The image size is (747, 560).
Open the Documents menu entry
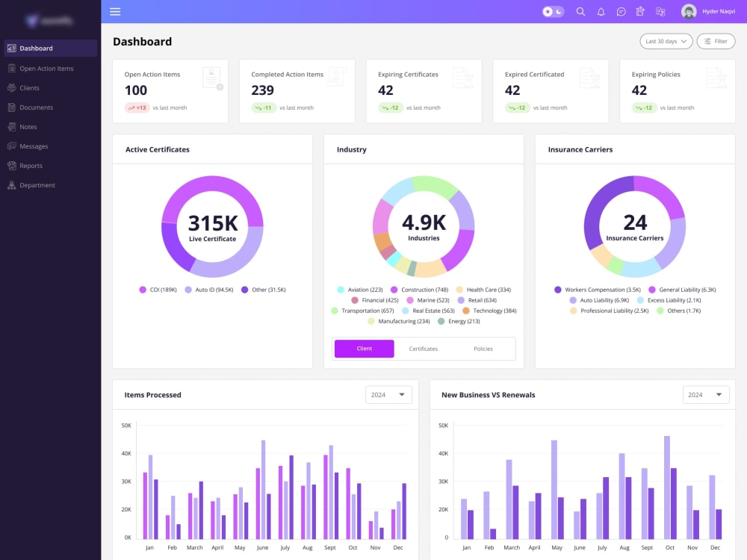[x=36, y=108]
